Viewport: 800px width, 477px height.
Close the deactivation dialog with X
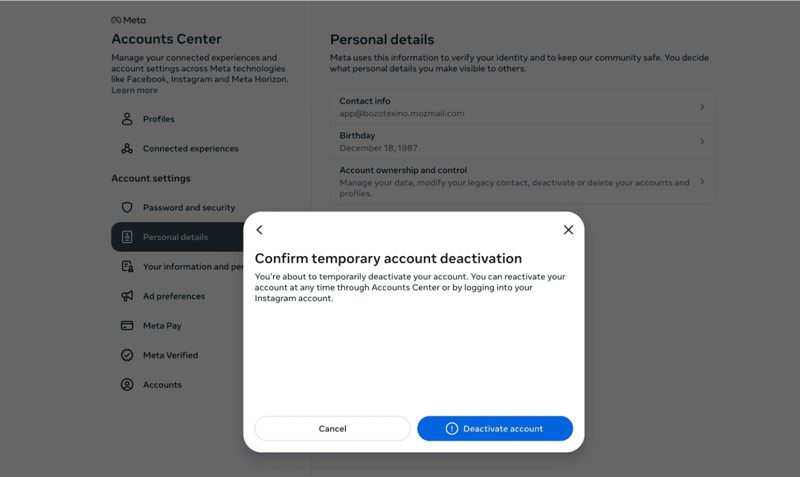coord(568,230)
